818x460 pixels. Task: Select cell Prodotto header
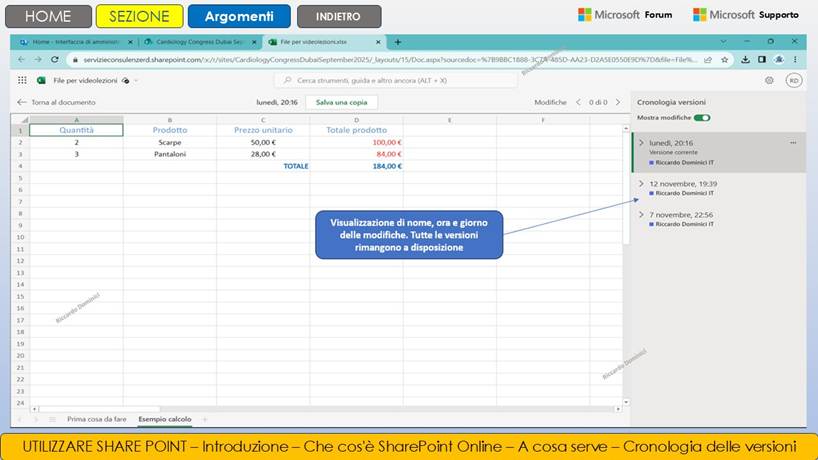pos(170,130)
